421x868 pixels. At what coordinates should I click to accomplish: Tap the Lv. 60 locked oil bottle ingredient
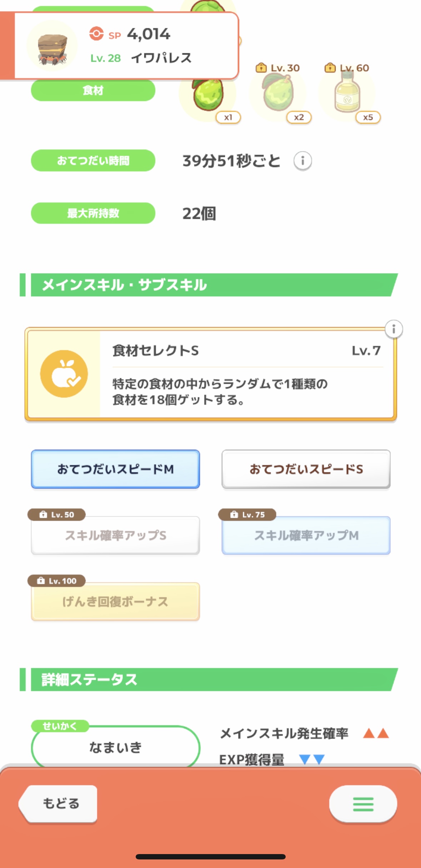click(x=347, y=94)
